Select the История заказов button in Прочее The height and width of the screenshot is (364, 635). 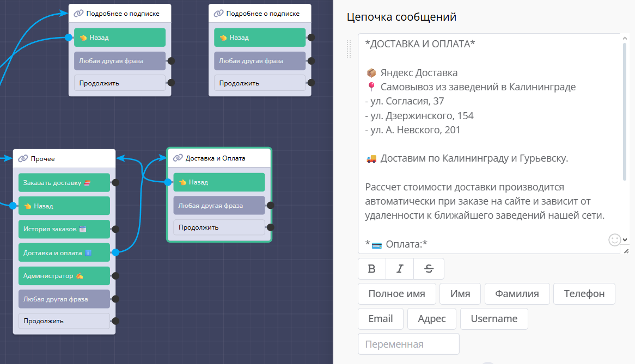64,229
